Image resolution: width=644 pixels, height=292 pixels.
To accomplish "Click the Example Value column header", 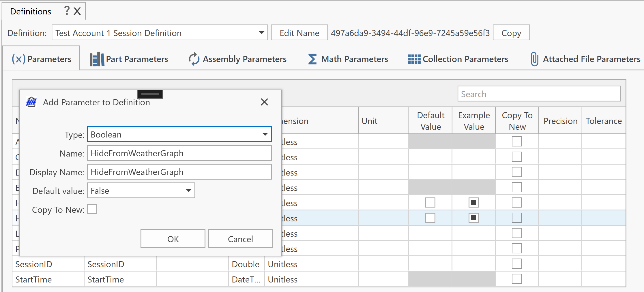I will (x=474, y=121).
